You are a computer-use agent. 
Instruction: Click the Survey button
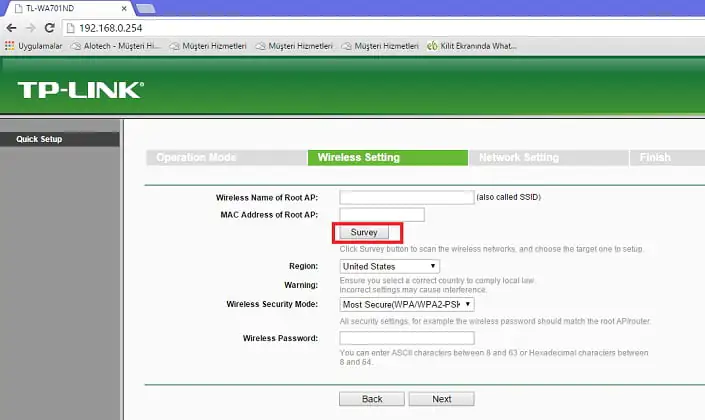364,232
